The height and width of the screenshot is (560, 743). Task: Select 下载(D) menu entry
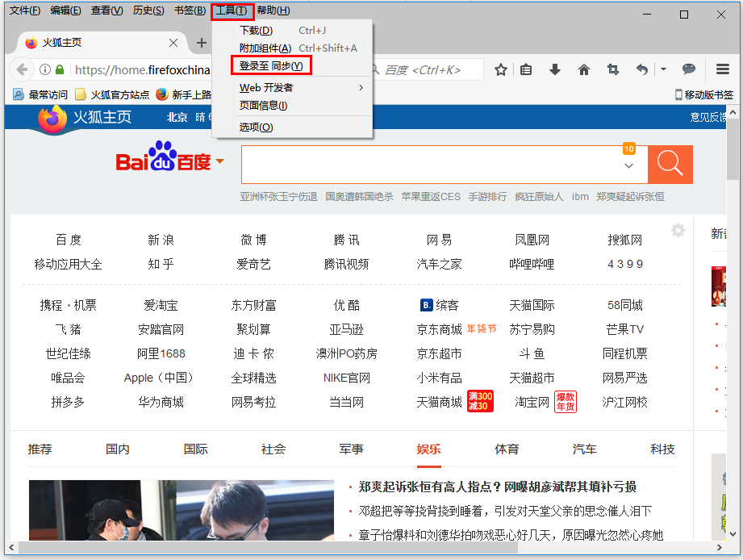click(x=292, y=31)
